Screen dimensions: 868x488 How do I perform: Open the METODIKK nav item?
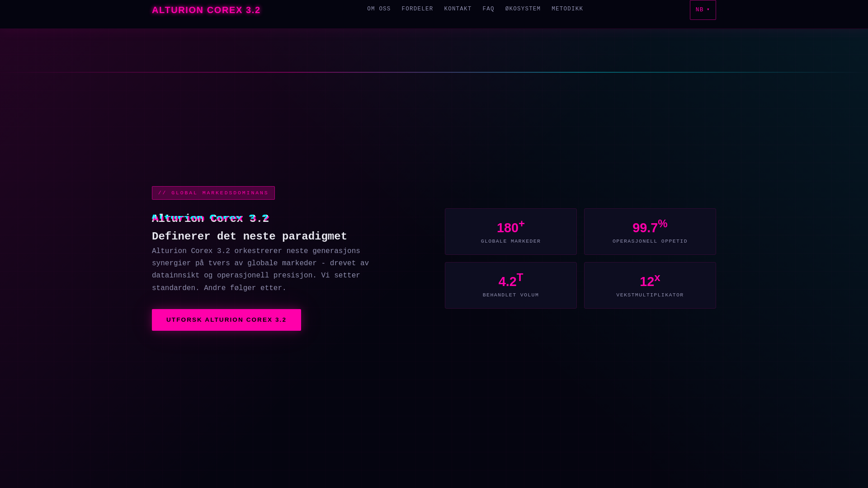click(567, 9)
